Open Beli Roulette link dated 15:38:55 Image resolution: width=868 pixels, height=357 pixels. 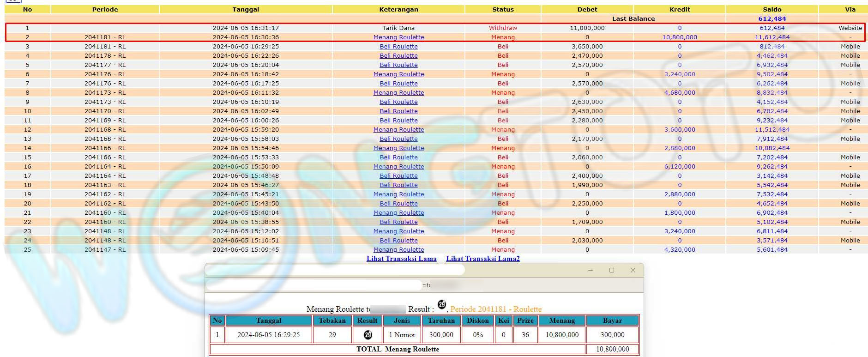pos(398,222)
